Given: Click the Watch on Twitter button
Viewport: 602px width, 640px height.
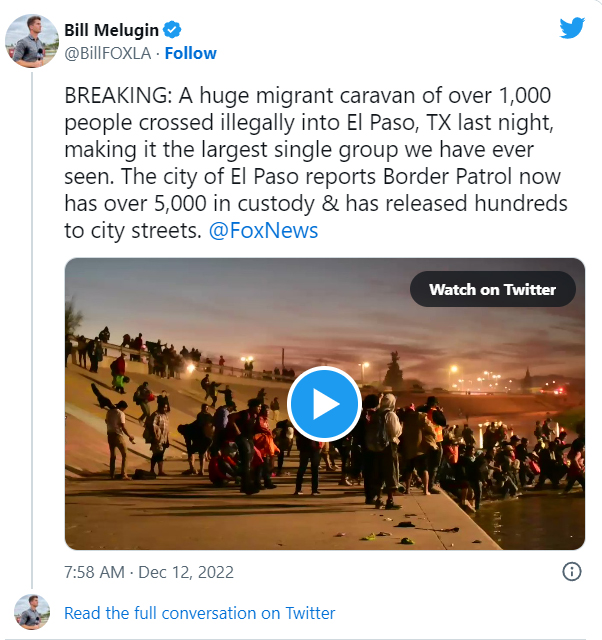Looking at the screenshot, I should click(493, 289).
